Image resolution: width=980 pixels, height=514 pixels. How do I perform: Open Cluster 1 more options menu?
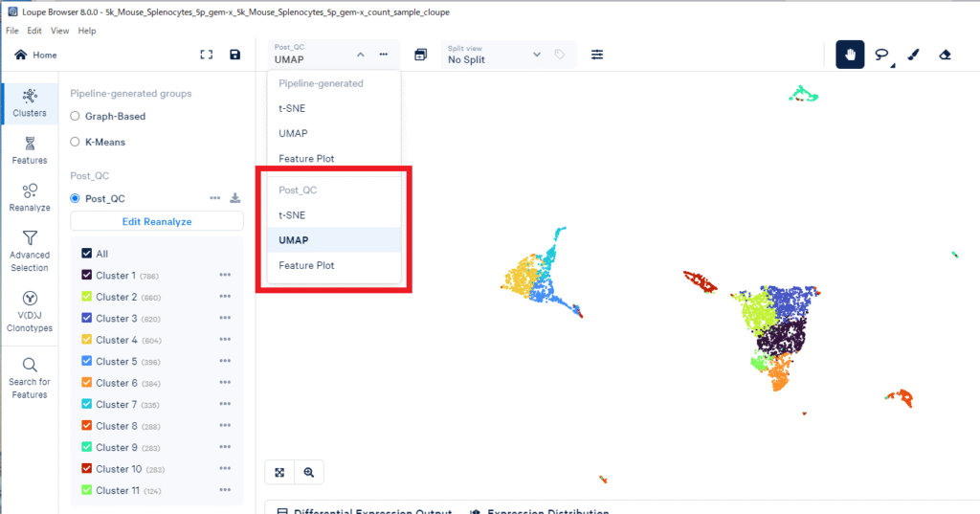click(x=225, y=276)
